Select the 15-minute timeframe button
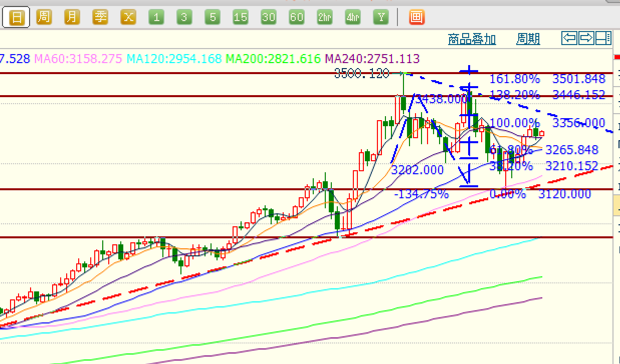 pyautogui.click(x=241, y=18)
